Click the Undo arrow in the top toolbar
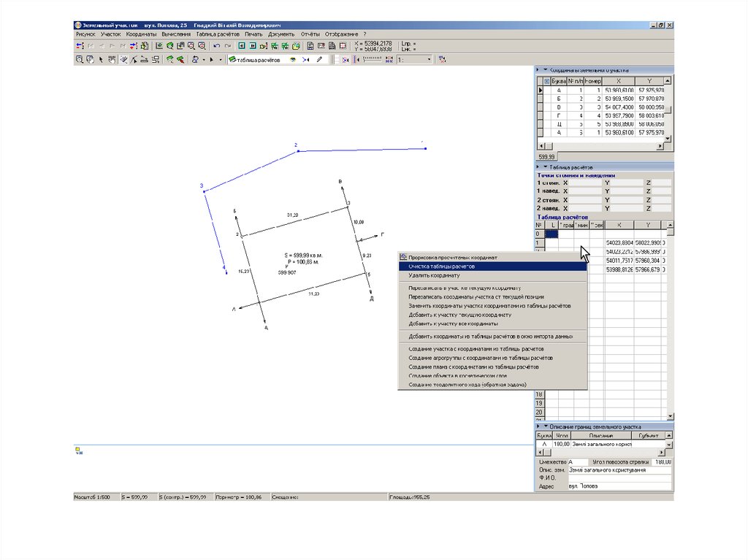 point(216,46)
